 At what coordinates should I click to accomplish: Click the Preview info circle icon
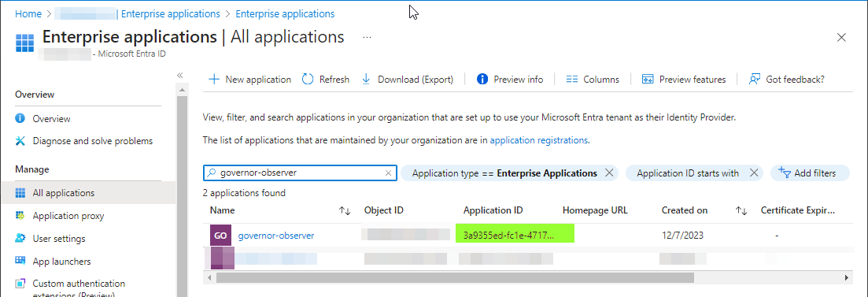click(x=482, y=80)
